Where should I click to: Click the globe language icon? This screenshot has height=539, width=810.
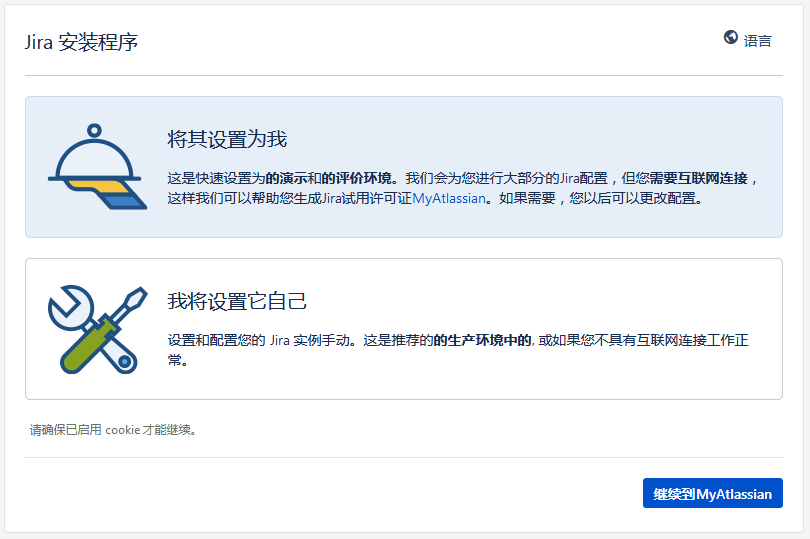pyautogui.click(x=730, y=37)
